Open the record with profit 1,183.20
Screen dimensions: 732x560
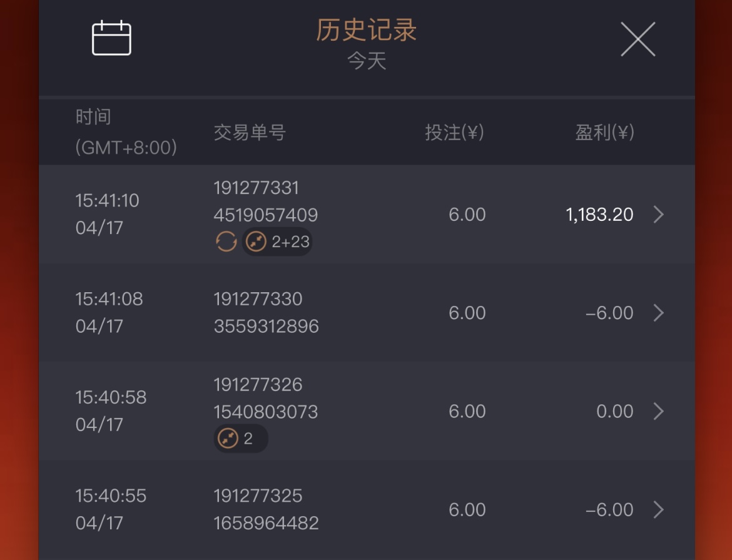tap(599, 215)
